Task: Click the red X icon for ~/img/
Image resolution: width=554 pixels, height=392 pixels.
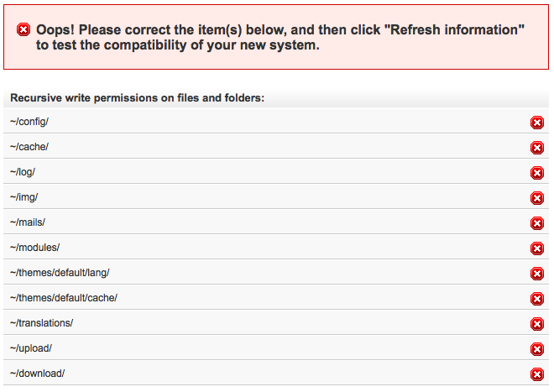Action: (537, 198)
